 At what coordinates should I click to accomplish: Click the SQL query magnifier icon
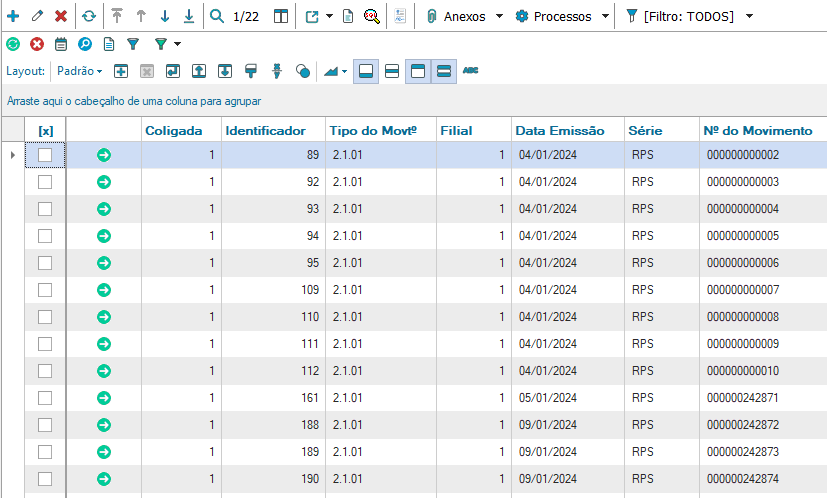(371, 17)
